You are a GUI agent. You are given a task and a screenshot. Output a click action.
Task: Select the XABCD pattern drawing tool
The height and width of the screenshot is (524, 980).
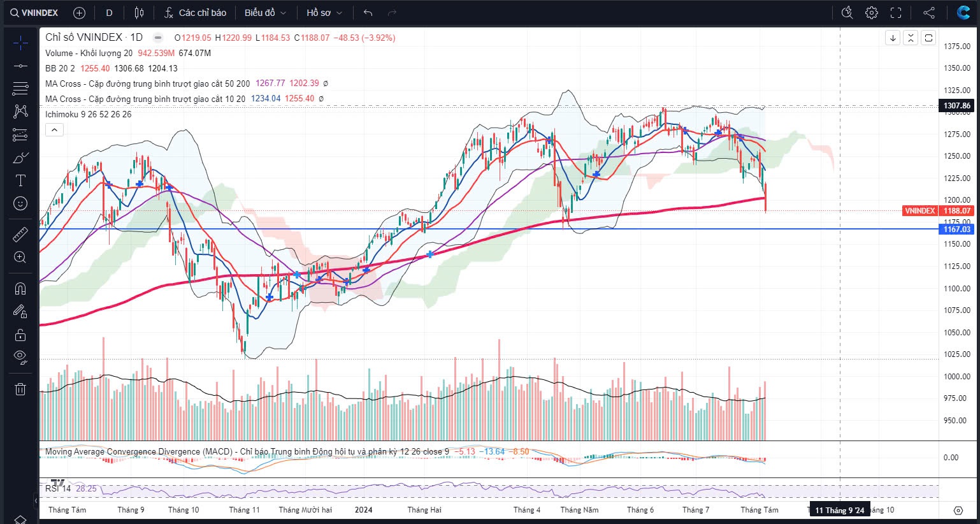click(x=20, y=111)
